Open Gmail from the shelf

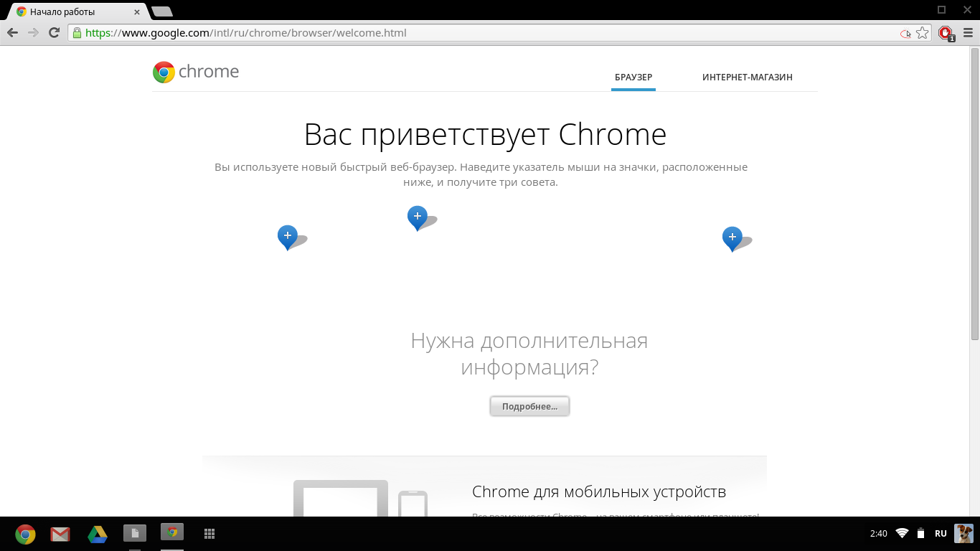click(60, 534)
